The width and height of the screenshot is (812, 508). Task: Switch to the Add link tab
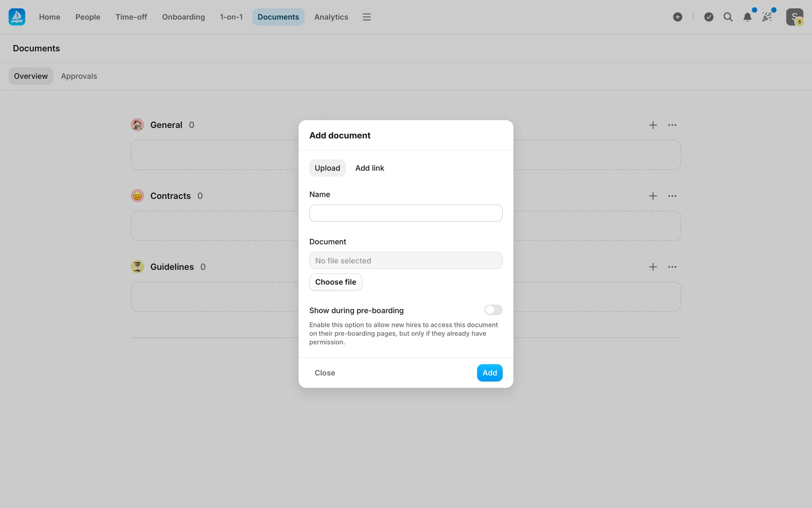click(x=370, y=168)
